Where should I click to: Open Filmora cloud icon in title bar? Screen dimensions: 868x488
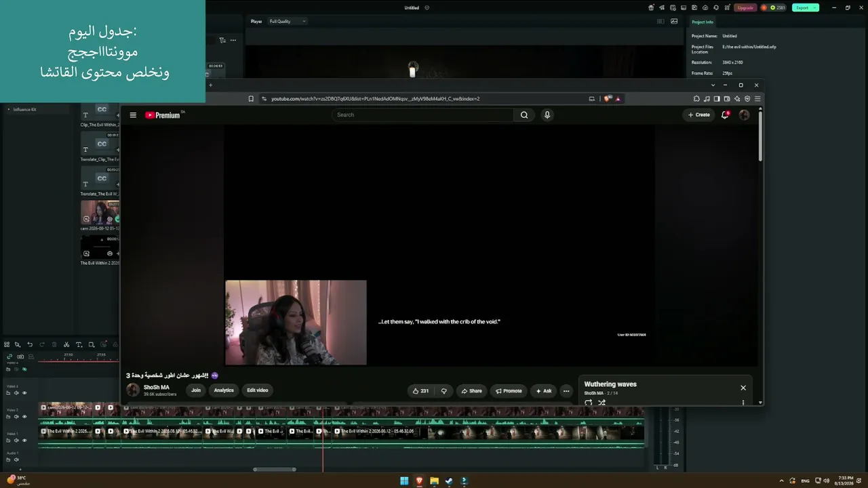pos(705,7)
